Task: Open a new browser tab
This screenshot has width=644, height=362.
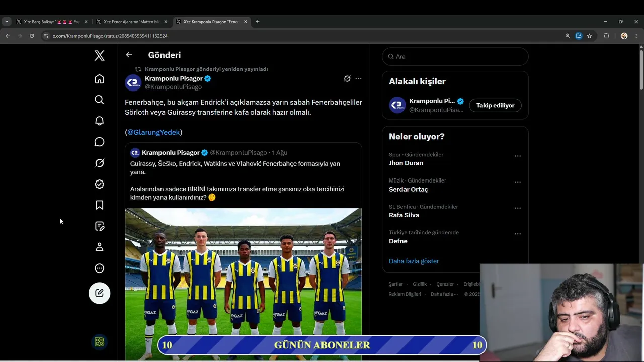Action: pyautogui.click(x=258, y=22)
